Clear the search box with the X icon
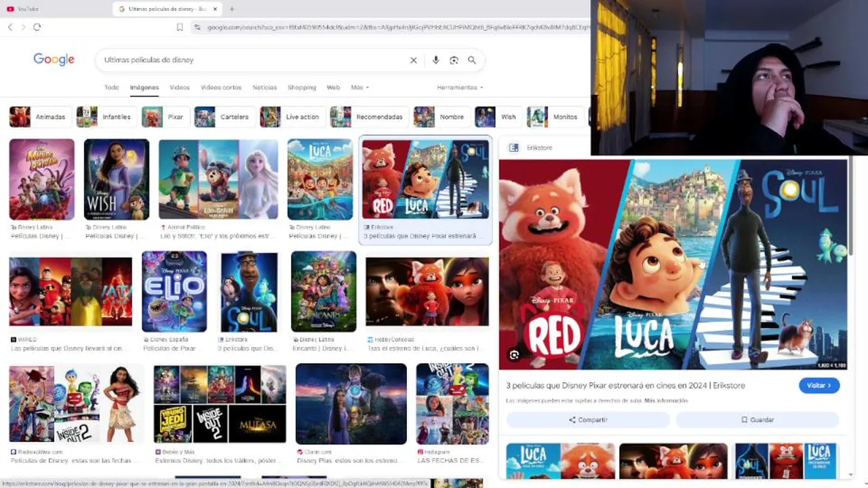The width and height of the screenshot is (868, 488). click(414, 60)
